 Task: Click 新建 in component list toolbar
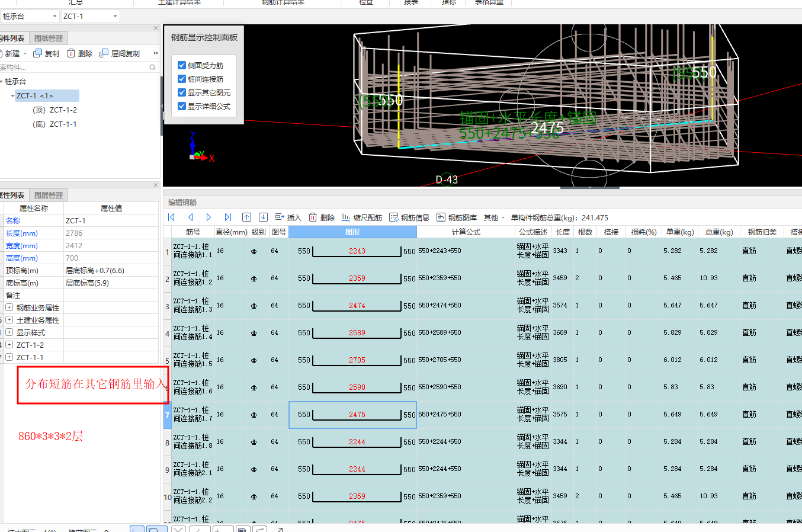point(9,53)
